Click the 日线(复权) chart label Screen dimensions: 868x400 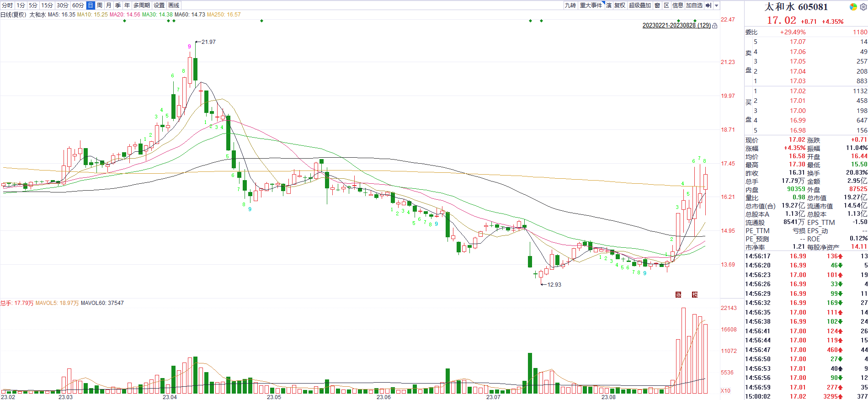pos(14,15)
